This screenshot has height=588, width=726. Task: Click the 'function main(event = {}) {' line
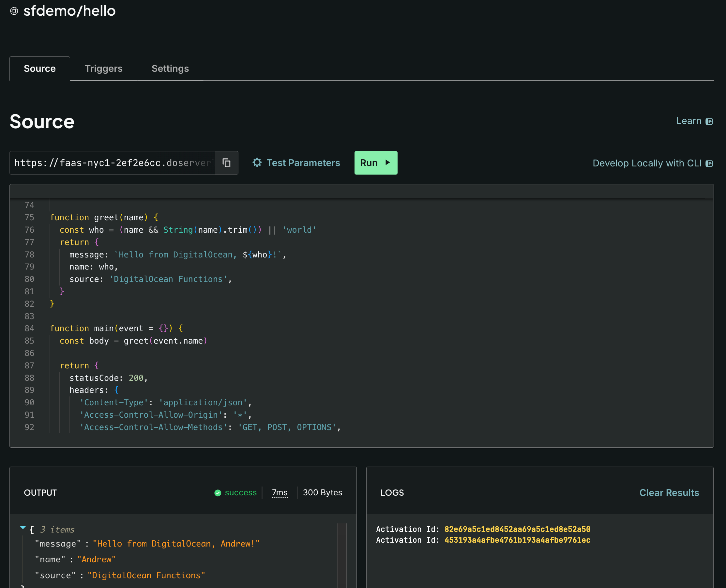tap(116, 329)
